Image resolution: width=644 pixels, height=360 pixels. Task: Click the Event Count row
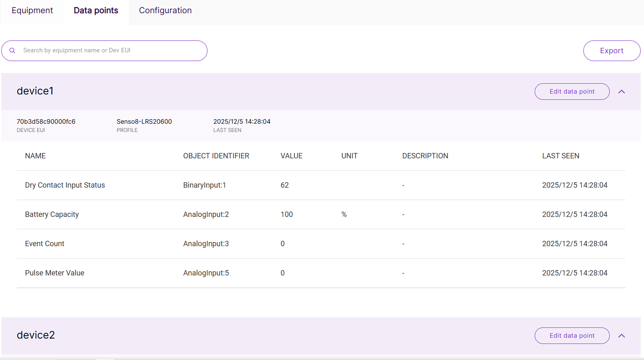(45, 244)
